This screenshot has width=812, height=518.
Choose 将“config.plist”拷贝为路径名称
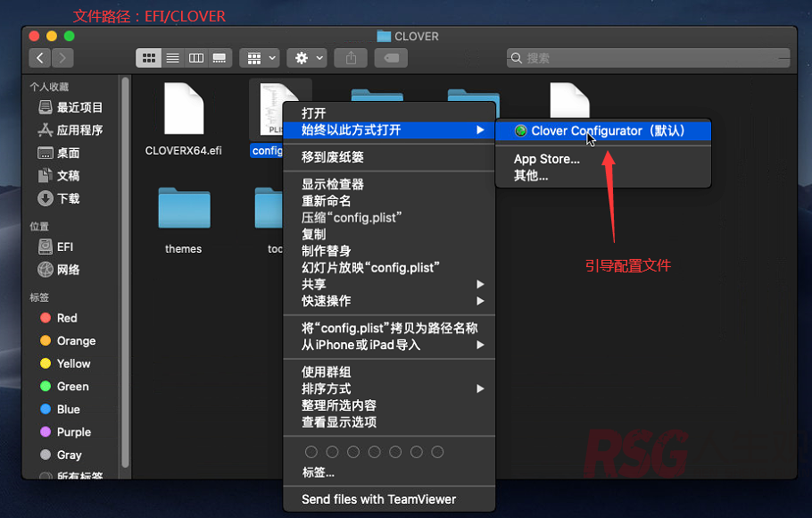[389, 329]
